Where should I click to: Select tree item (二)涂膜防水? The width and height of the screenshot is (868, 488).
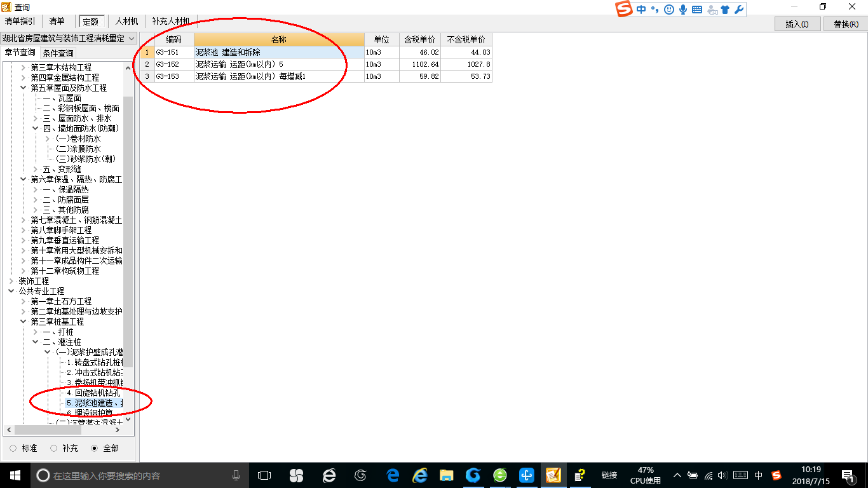78,149
